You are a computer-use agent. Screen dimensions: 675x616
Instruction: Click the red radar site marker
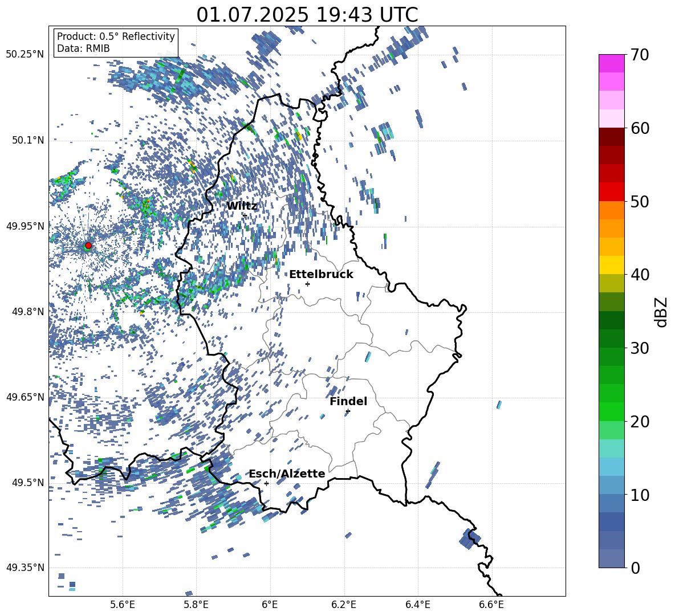[x=88, y=246]
